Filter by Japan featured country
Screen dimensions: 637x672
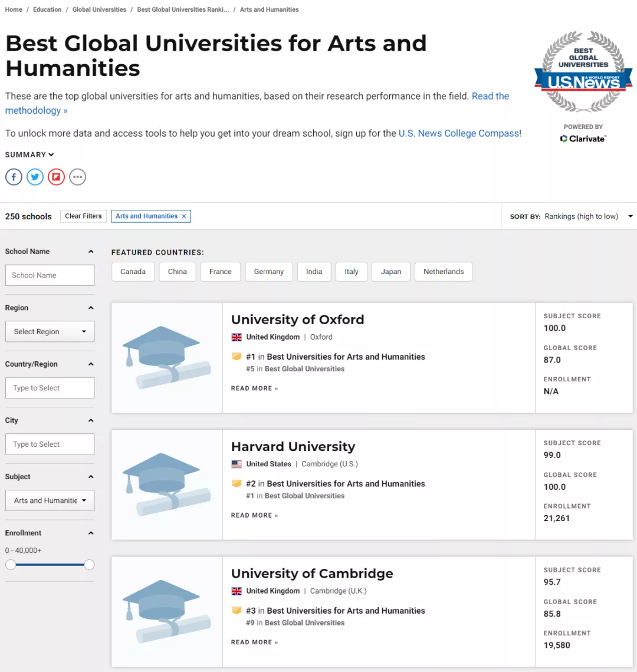click(x=391, y=272)
